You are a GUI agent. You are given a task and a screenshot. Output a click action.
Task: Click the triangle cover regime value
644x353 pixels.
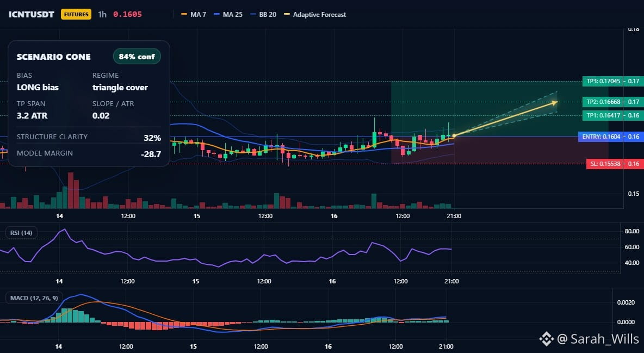(120, 87)
